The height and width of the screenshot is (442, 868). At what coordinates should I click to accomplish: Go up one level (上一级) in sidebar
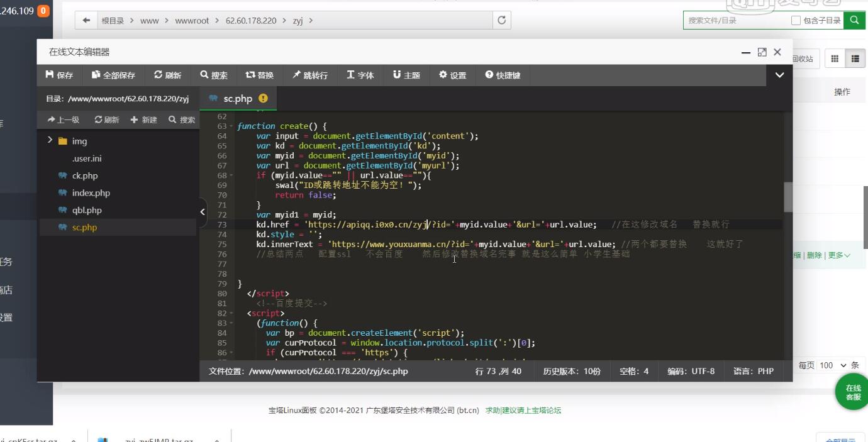tap(64, 119)
